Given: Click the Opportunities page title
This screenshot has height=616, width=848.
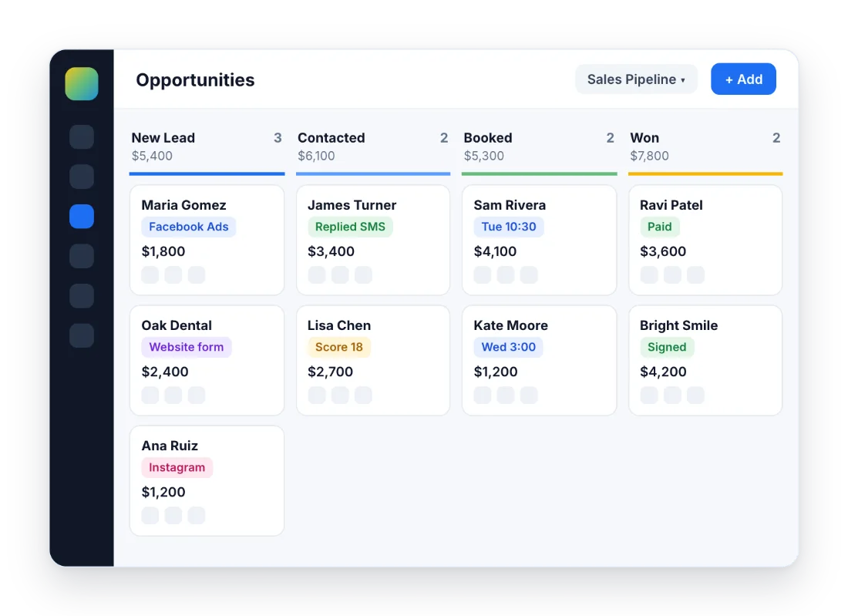Looking at the screenshot, I should click(195, 80).
